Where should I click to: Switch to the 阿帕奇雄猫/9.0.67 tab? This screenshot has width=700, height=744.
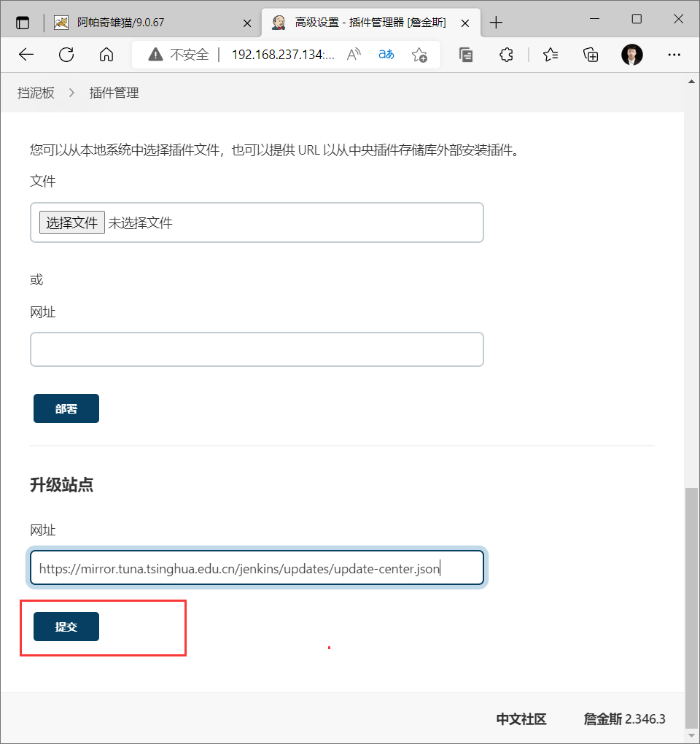pos(152,23)
